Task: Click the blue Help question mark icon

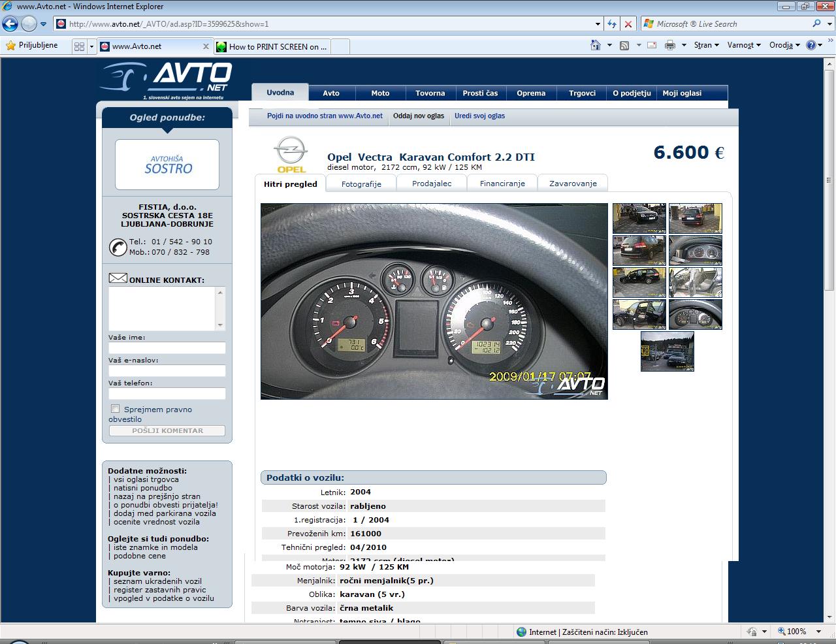Action: click(x=811, y=45)
